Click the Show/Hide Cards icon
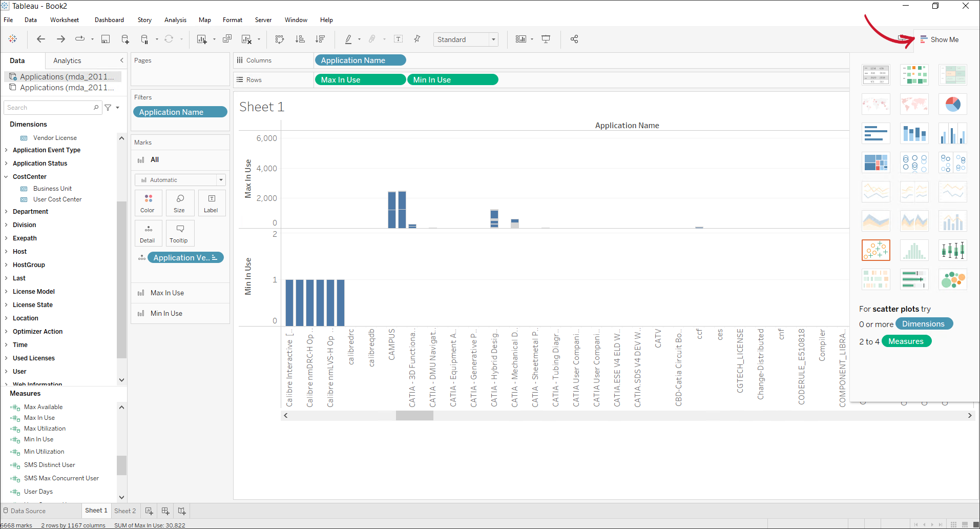This screenshot has height=529, width=980. coord(521,39)
